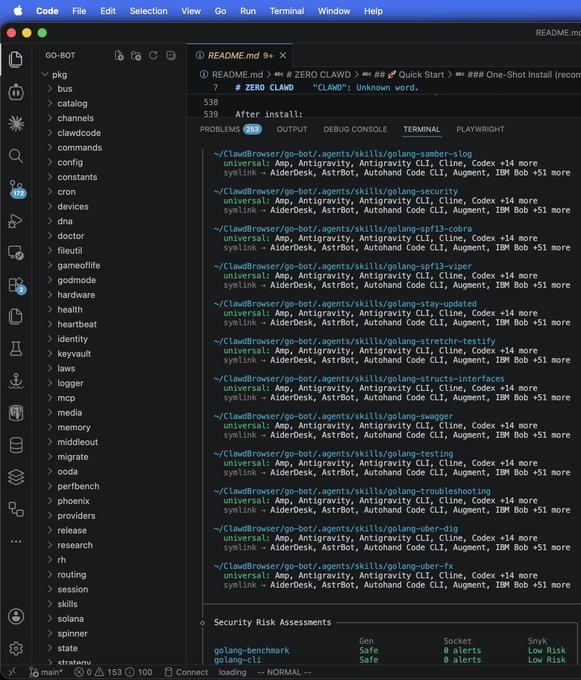Open the Manage settings gear
The image size is (581, 680).
coord(16,648)
